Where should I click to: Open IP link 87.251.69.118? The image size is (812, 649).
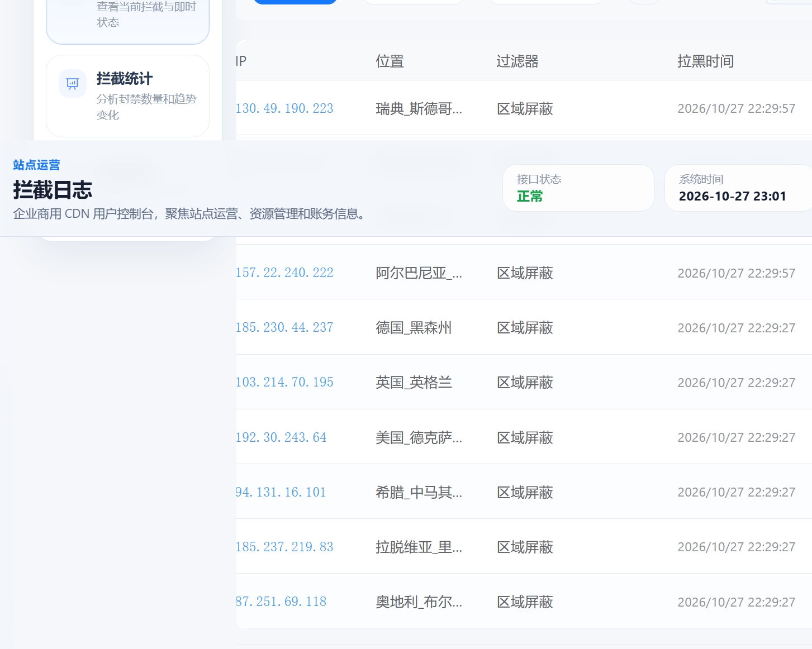281,602
